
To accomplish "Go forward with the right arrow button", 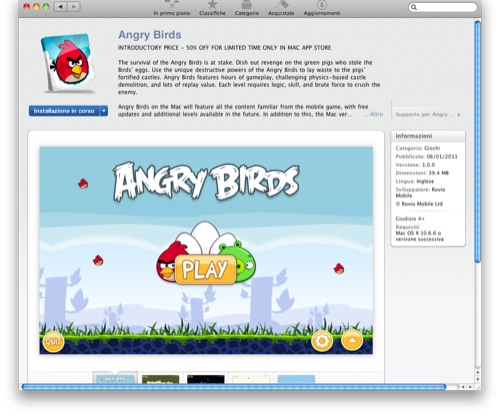I will (x=74, y=6).
